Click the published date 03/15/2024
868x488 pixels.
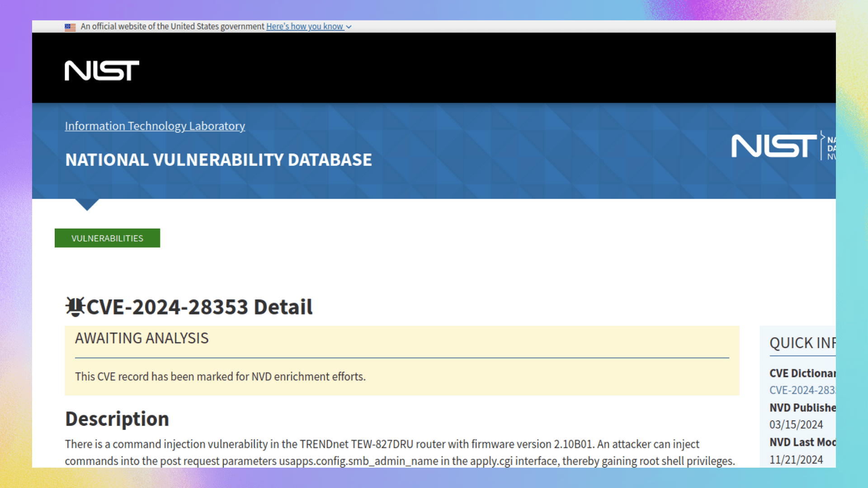tap(796, 425)
